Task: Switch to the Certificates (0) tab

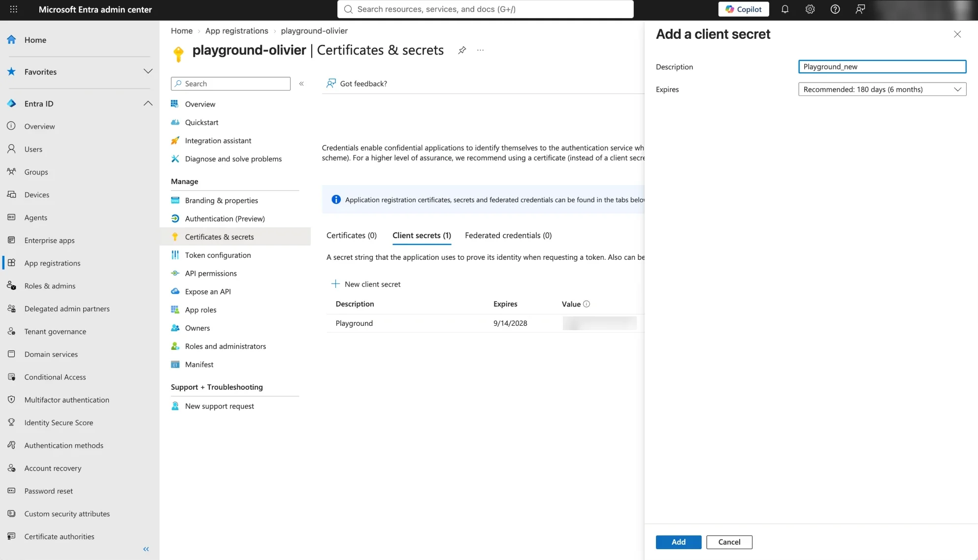Action: coord(352,236)
